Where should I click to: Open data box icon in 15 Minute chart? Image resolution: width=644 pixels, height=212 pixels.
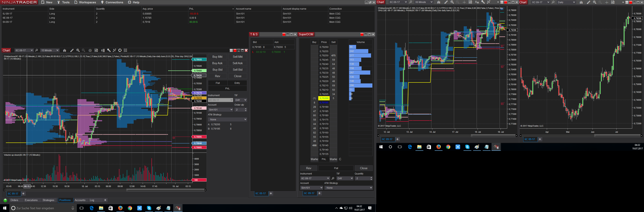click(96, 50)
